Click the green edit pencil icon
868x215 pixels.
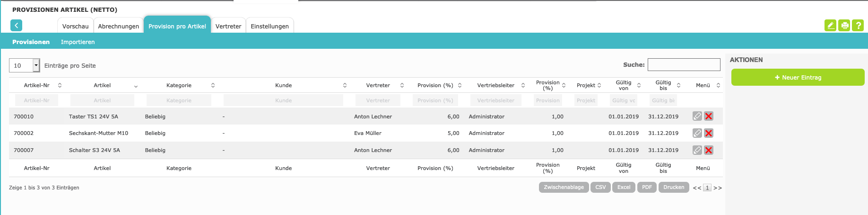(x=830, y=26)
